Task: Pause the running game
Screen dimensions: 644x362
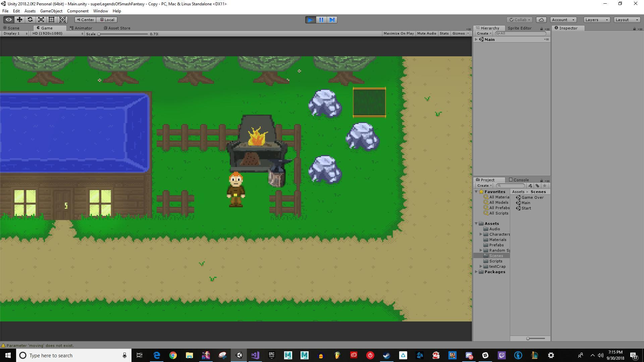Action: point(321,20)
